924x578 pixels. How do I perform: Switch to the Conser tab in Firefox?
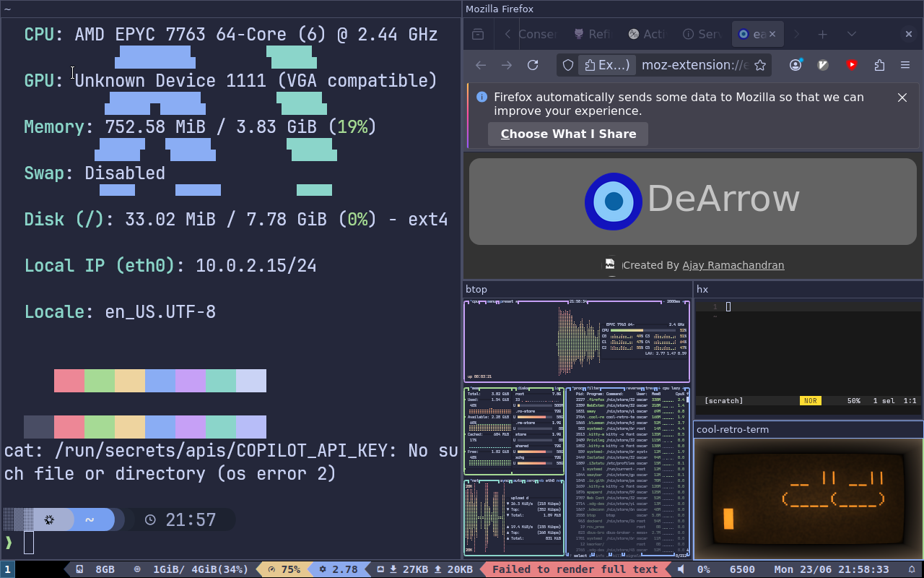537,34
